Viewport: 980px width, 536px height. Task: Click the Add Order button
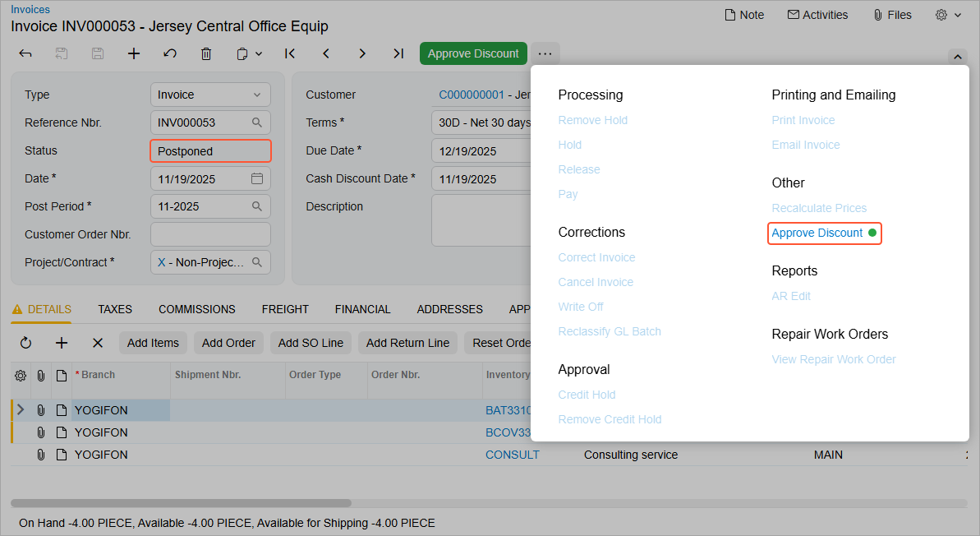tap(228, 343)
